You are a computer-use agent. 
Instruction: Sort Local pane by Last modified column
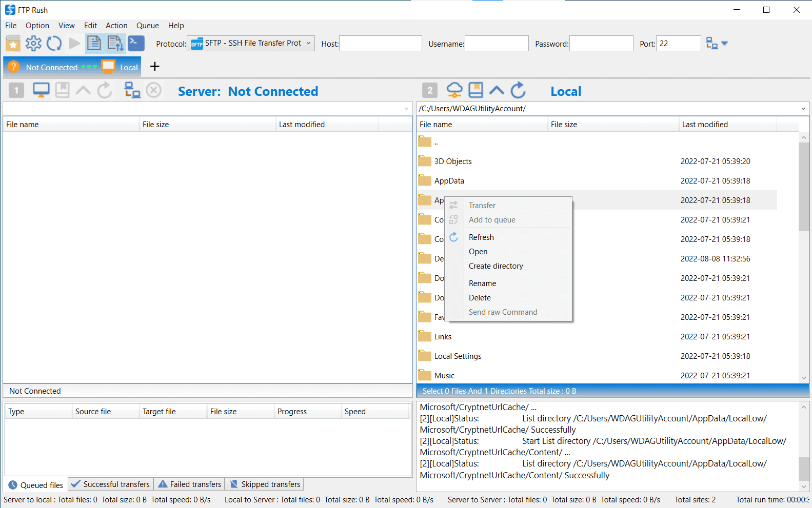point(727,125)
